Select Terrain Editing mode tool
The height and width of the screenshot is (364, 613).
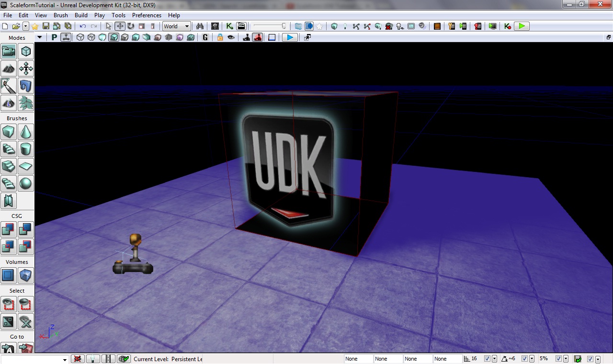(9, 69)
